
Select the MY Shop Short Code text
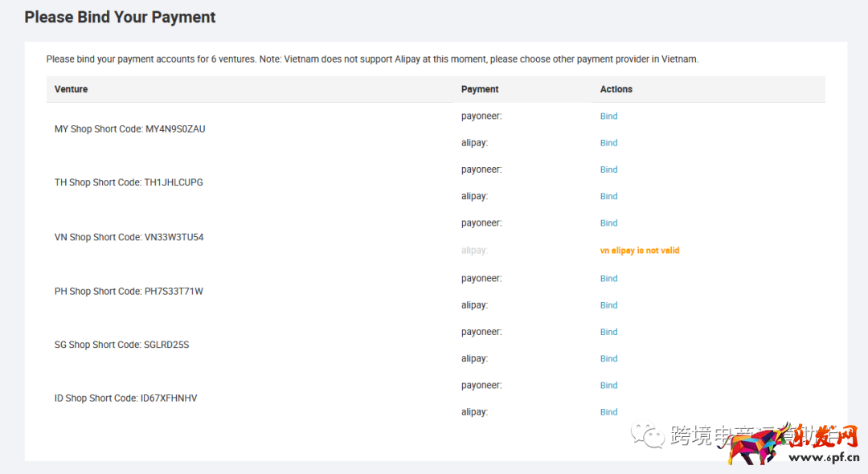(129, 129)
